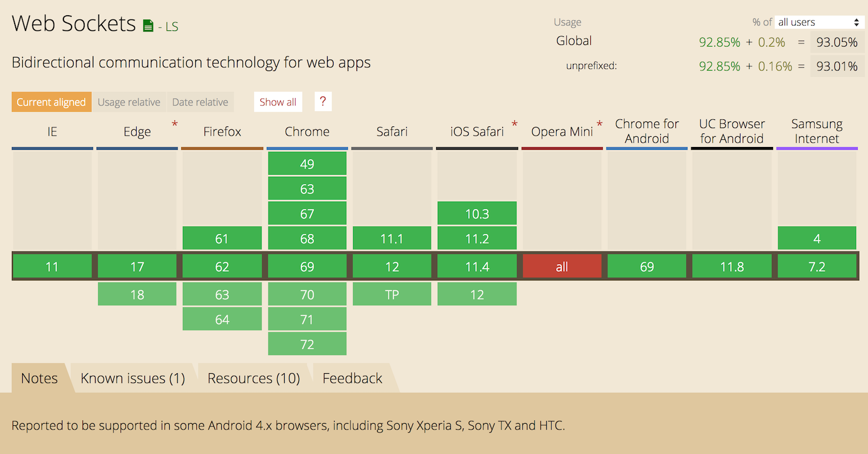The image size is (868, 454).
Task: Click the red Opera Mini all cell
Action: 562,266
